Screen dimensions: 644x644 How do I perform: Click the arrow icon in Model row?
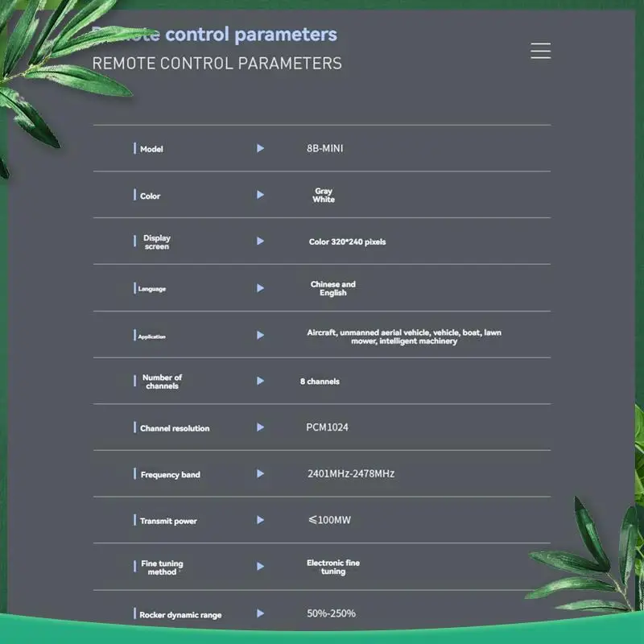(x=260, y=148)
